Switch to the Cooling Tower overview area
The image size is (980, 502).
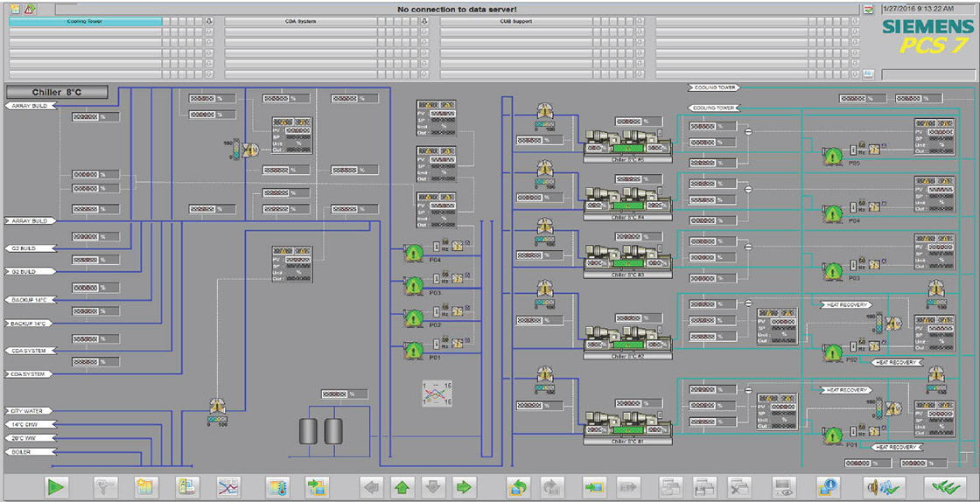pyautogui.click(x=85, y=21)
